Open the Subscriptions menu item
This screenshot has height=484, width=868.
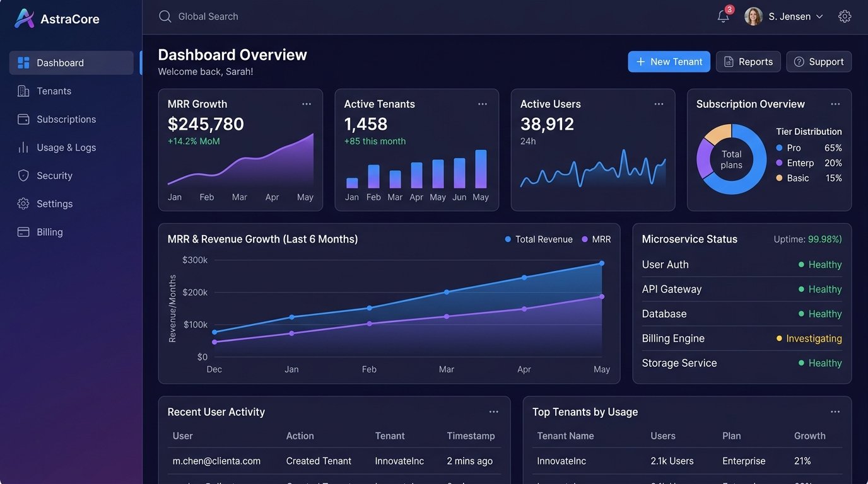pyautogui.click(x=71, y=119)
